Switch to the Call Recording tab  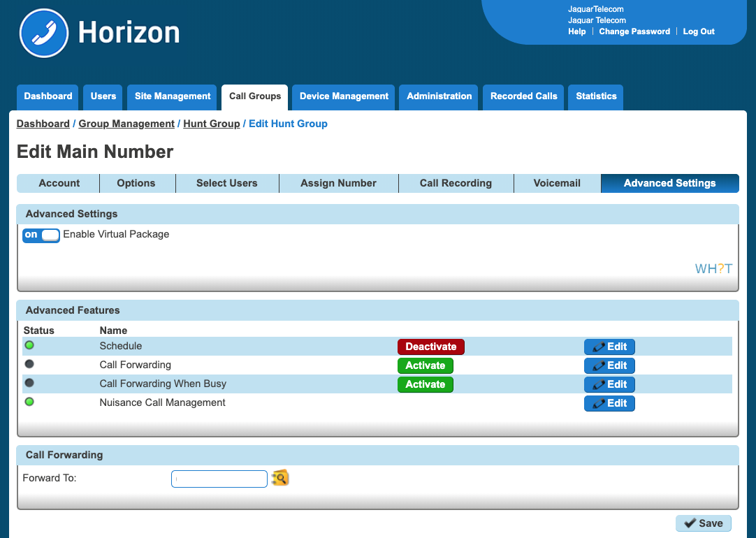[x=456, y=183]
